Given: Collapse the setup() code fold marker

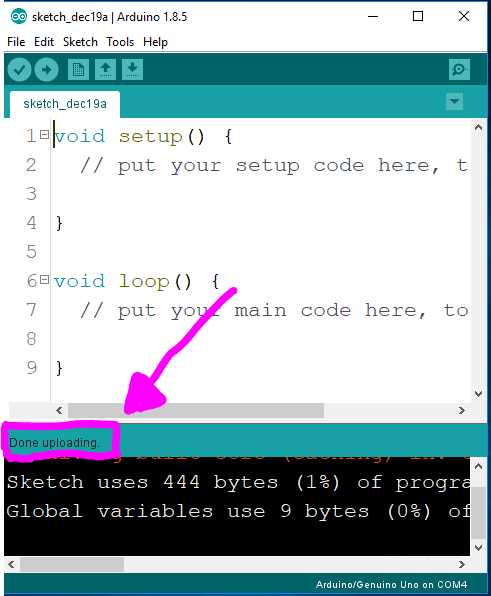Looking at the screenshot, I should (x=44, y=135).
